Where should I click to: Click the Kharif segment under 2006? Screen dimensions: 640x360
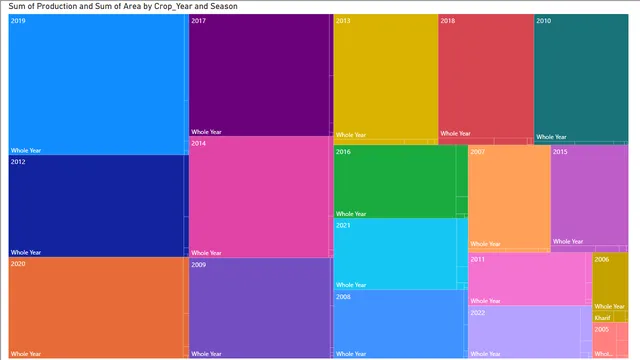point(602,318)
